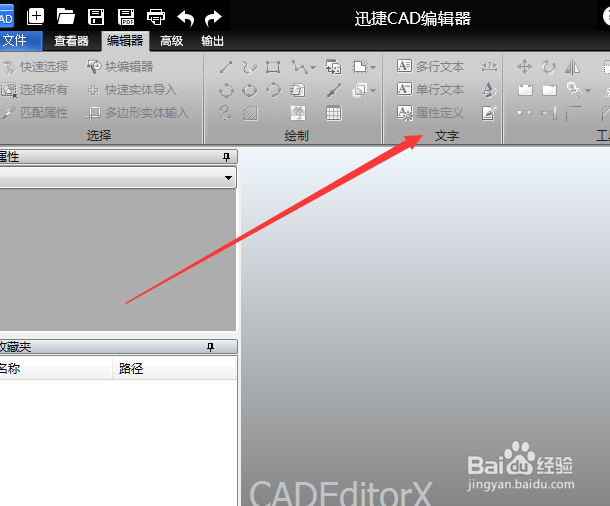Select the Line drawing tool
Viewport: 610px width, 506px height.
tap(226, 67)
